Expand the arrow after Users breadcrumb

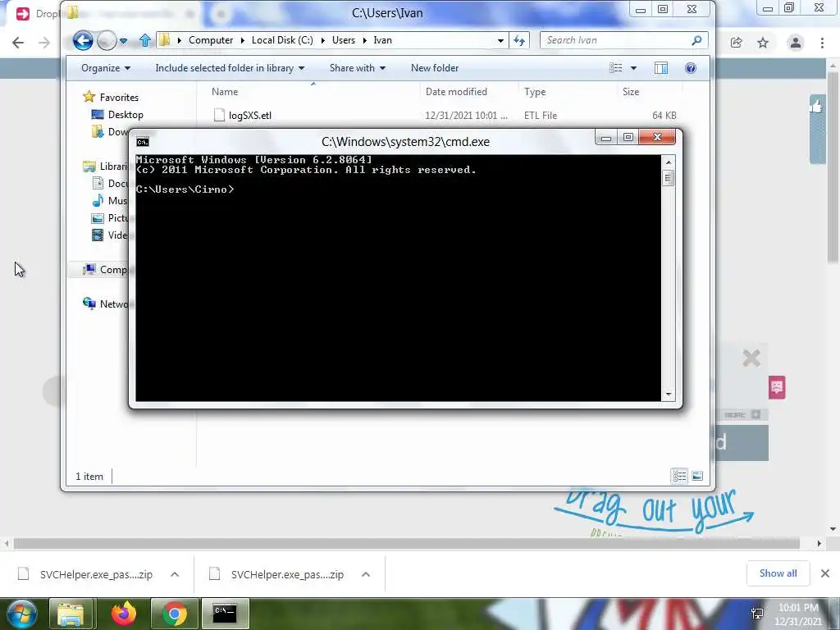coord(364,41)
